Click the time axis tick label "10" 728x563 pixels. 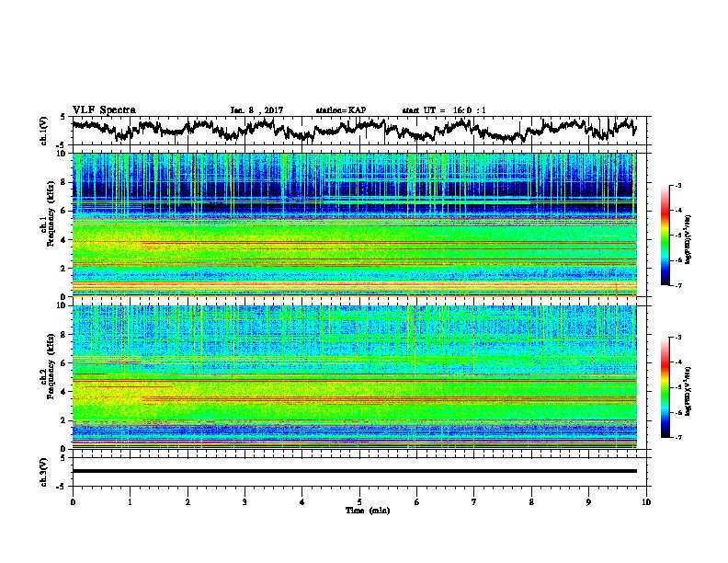tap(646, 502)
